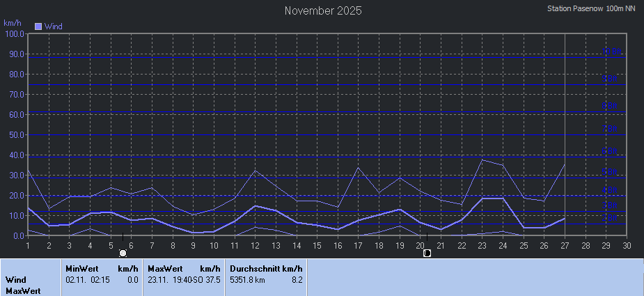Click the full moon icon below the axis
644x296 pixels.
pos(123,253)
